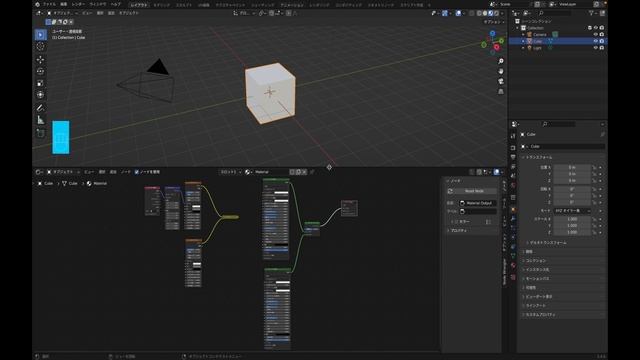Disable Cube in renders via camera icon
The width and height of the screenshot is (640, 360).
602,41
